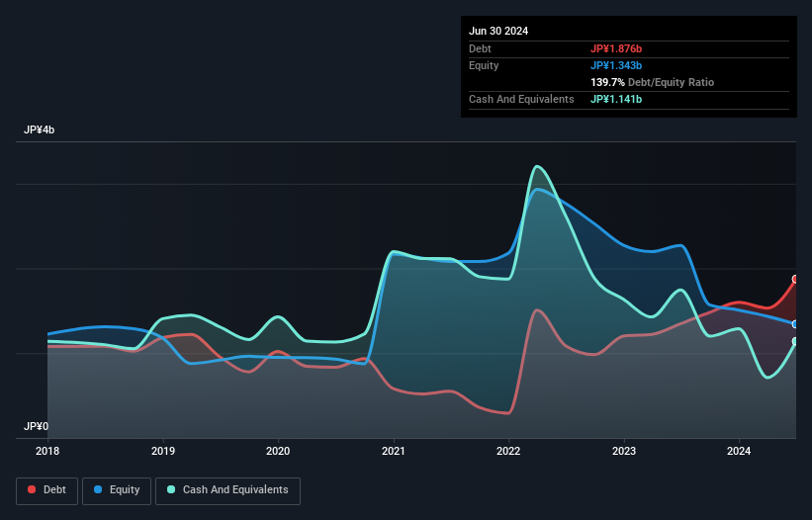Click the Jun 30 2024 tooltip date
The height and width of the screenshot is (520, 812).
pyautogui.click(x=498, y=31)
